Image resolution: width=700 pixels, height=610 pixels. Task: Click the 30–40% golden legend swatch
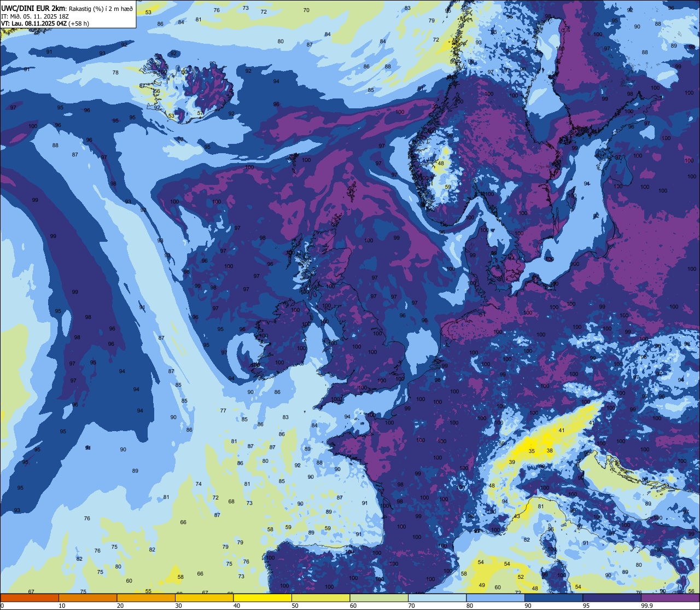204,597
